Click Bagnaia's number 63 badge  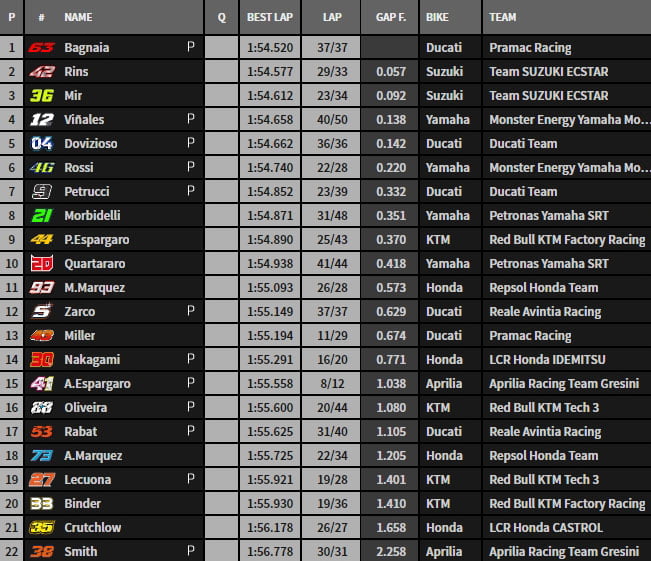click(x=42, y=48)
